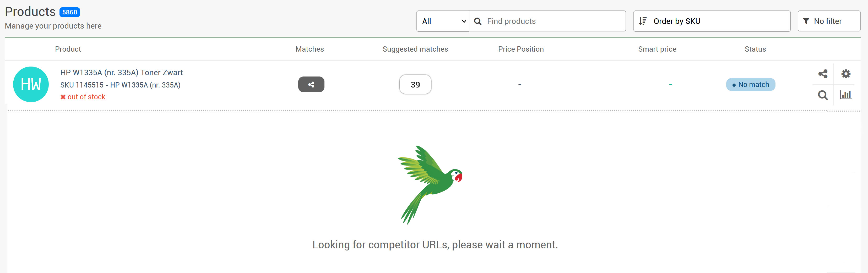Click into the Find products field
Image resolution: width=868 pixels, height=273 pixels.
click(x=553, y=21)
